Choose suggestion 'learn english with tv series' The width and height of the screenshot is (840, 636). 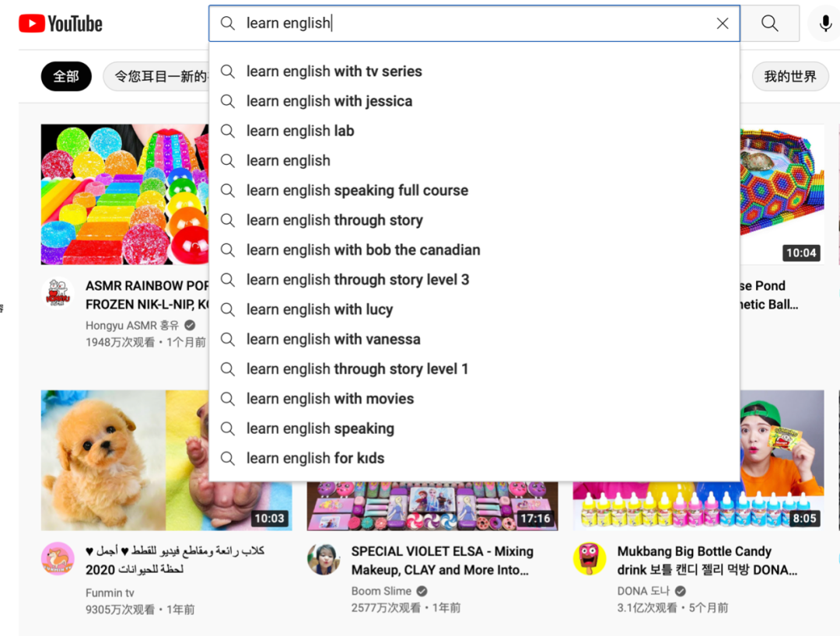coord(334,71)
